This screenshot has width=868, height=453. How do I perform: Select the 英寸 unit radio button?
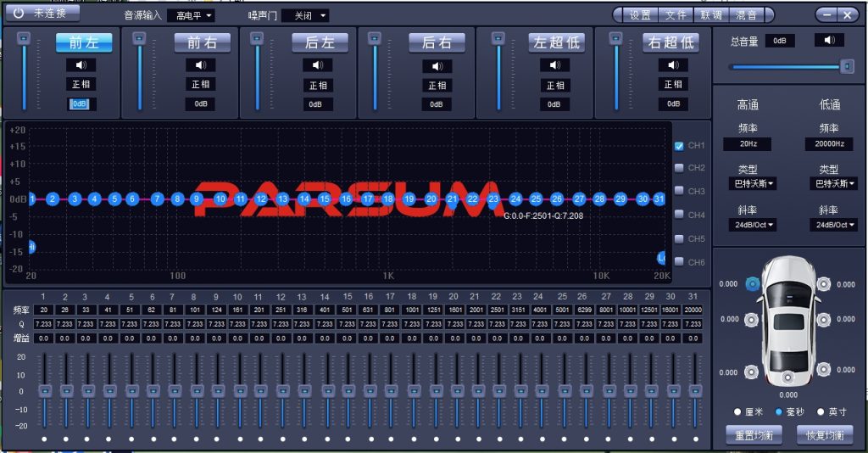pyautogui.click(x=821, y=412)
